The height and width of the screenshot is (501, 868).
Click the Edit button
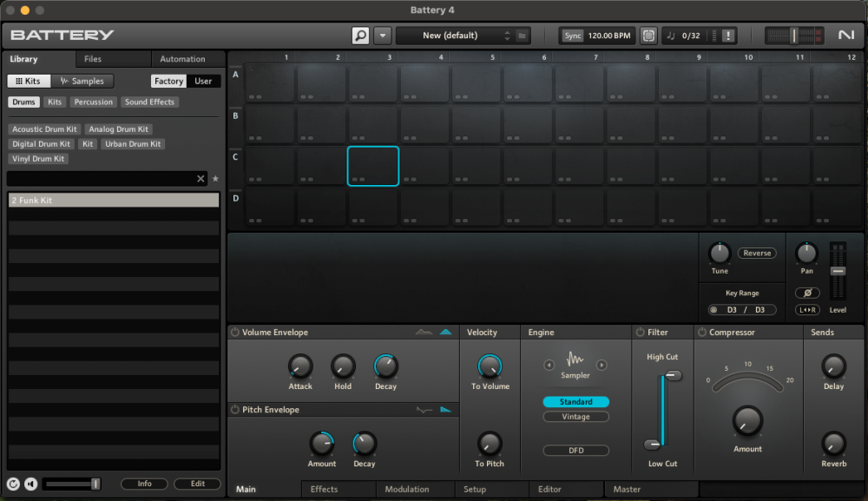pos(198,484)
